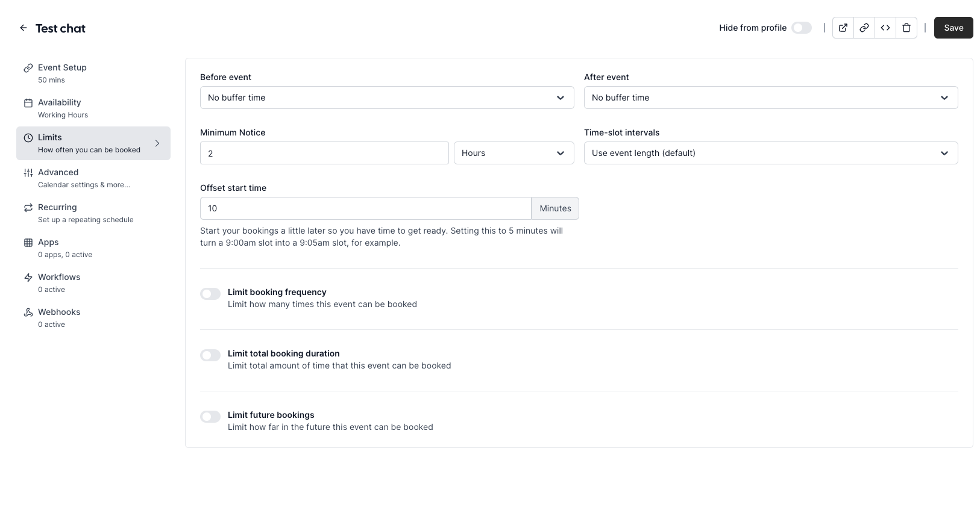Open the Recurring tab
The height and width of the screenshot is (507, 980).
coord(93,213)
